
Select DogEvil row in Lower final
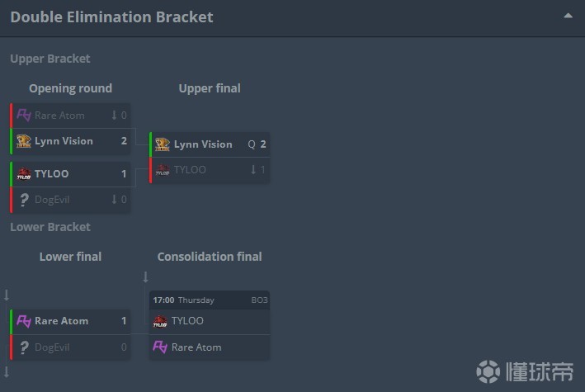click(x=70, y=347)
